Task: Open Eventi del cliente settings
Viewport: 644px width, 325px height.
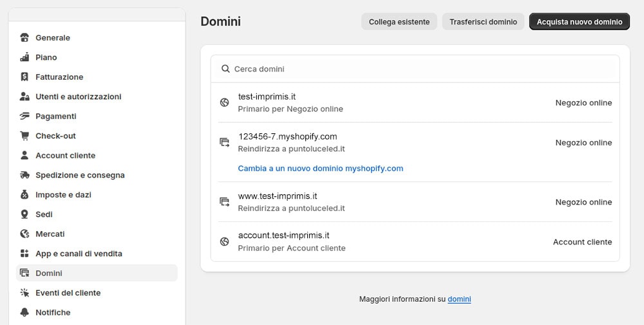Action: point(97,293)
